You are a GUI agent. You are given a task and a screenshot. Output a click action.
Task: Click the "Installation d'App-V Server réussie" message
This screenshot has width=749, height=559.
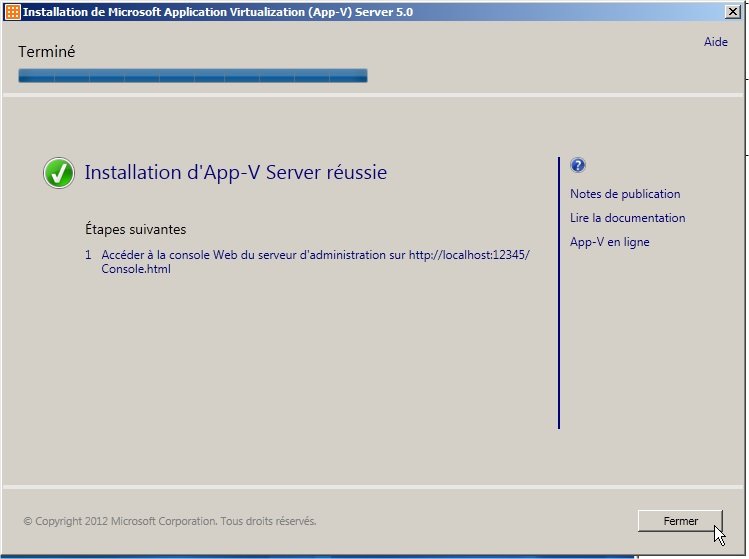(235, 173)
